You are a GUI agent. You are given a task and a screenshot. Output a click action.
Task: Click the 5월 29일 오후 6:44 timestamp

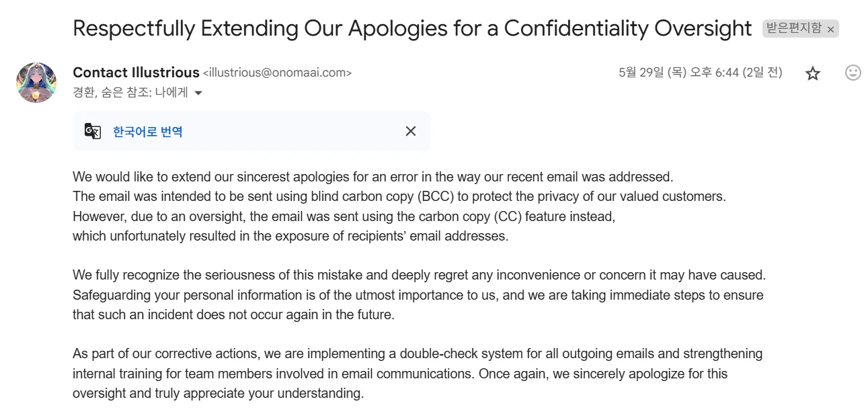tap(701, 73)
